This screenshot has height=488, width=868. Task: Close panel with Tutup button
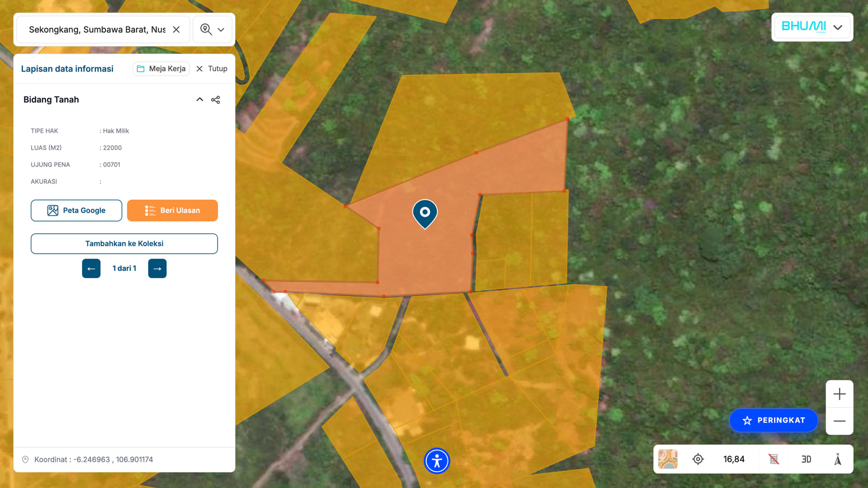coord(212,69)
